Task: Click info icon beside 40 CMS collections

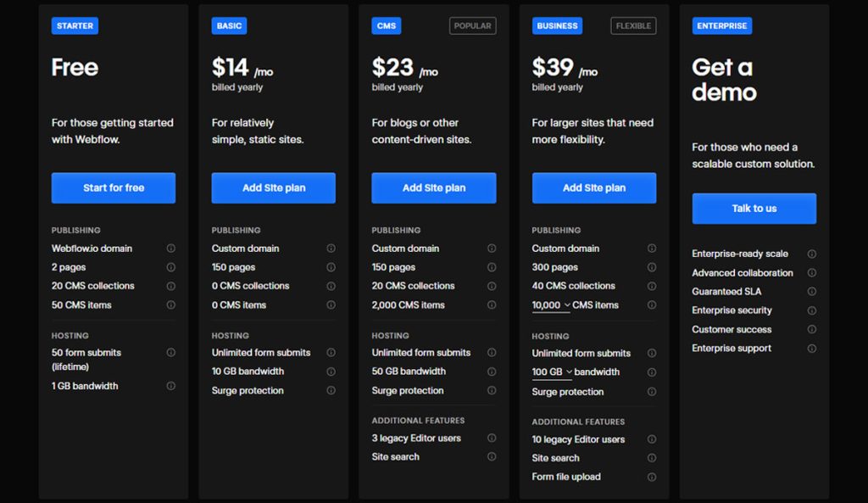Action: 652,286
